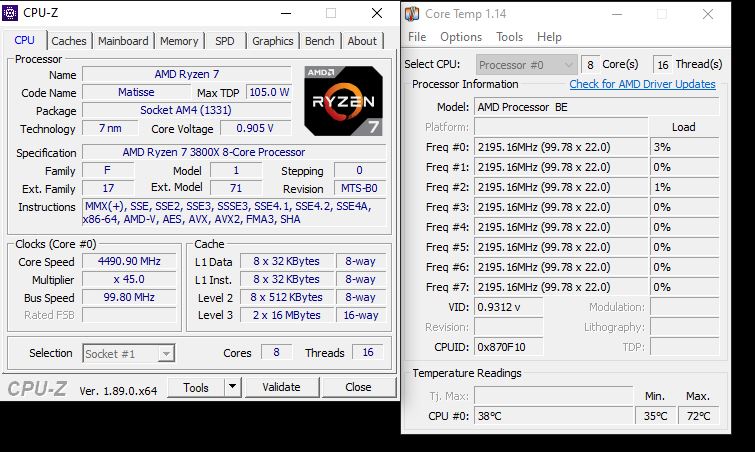Screen dimensions: 755x452
Task: Click the Revision value MTS-B0
Action: [x=359, y=188]
